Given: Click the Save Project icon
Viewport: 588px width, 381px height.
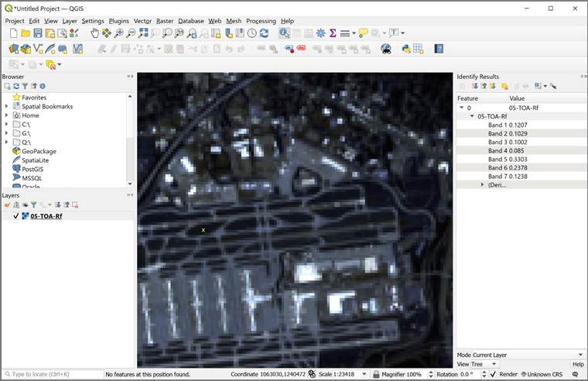Looking at the screenshot, I should coord(38,33).
